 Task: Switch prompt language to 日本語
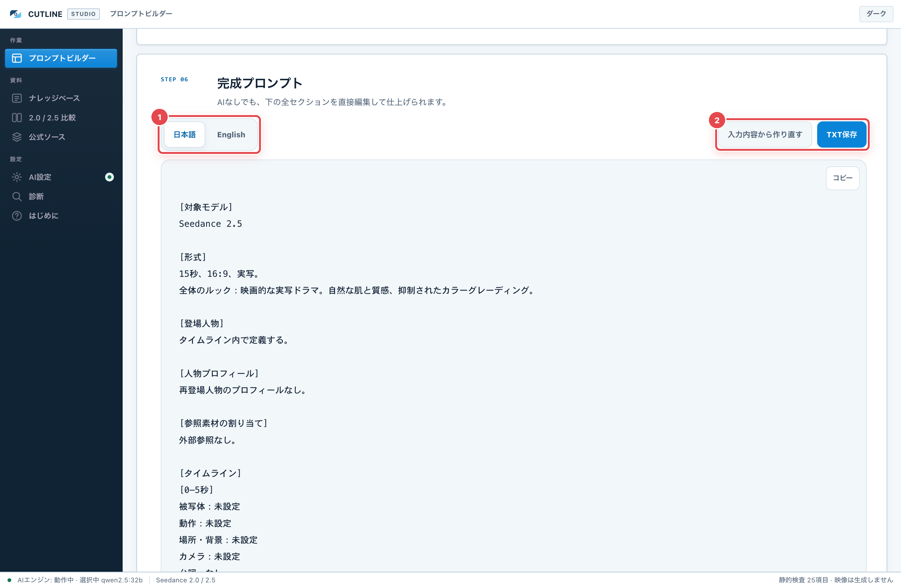point(185,135)
